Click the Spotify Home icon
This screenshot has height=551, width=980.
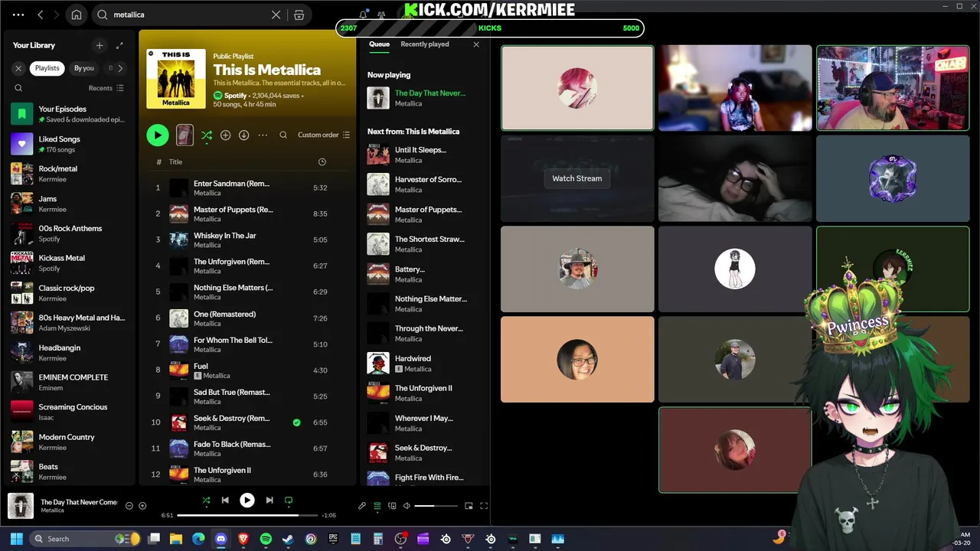77,15
